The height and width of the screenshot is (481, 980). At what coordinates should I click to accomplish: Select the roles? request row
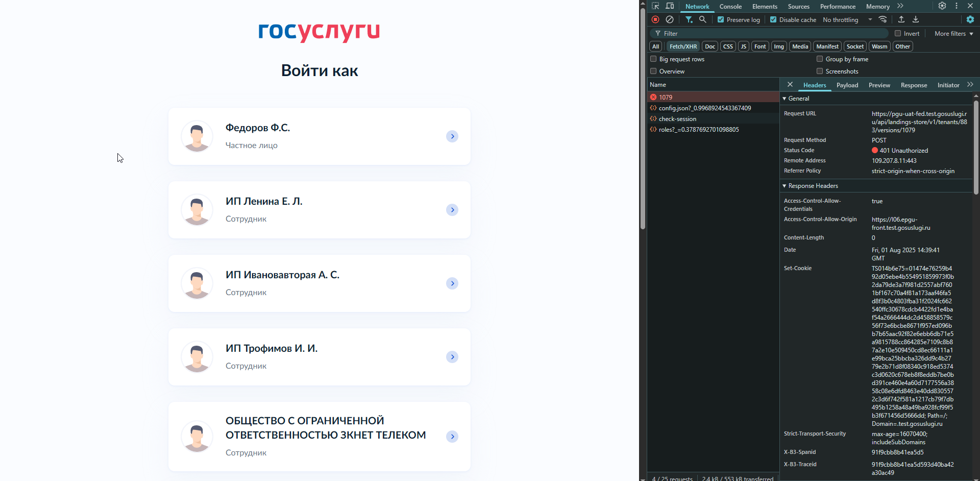click(713, 129)
